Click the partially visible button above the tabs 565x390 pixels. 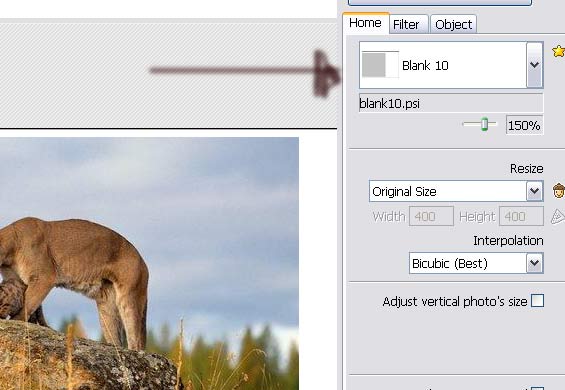pyautogui.click(x=440, y=2)
